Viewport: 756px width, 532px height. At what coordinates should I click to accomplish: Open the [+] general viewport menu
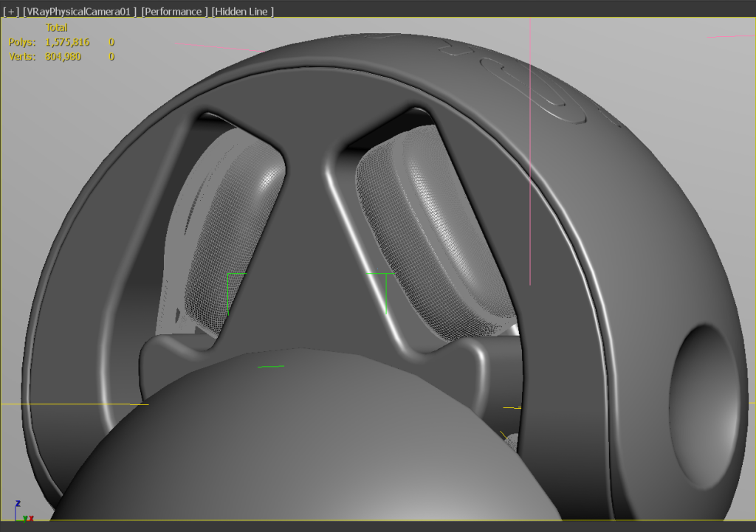pyautogui.click(x=11, y=12)
